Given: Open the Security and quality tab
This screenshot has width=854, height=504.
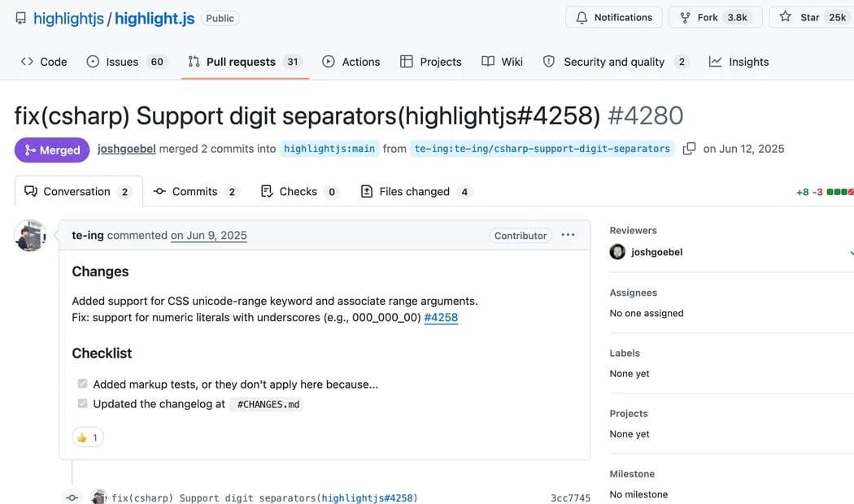Looking at the screenshot, I should [616, 62].
